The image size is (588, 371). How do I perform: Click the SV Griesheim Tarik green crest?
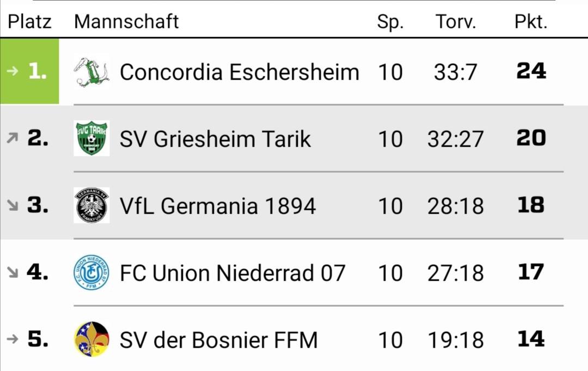click(x=91, y=138)
